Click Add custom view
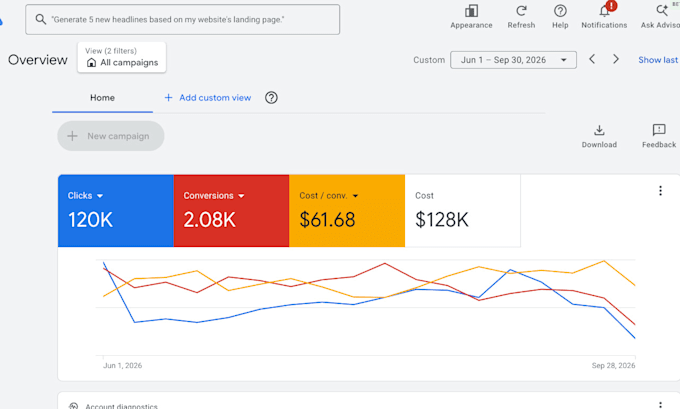Screen dimensions: 680x409 208,98
